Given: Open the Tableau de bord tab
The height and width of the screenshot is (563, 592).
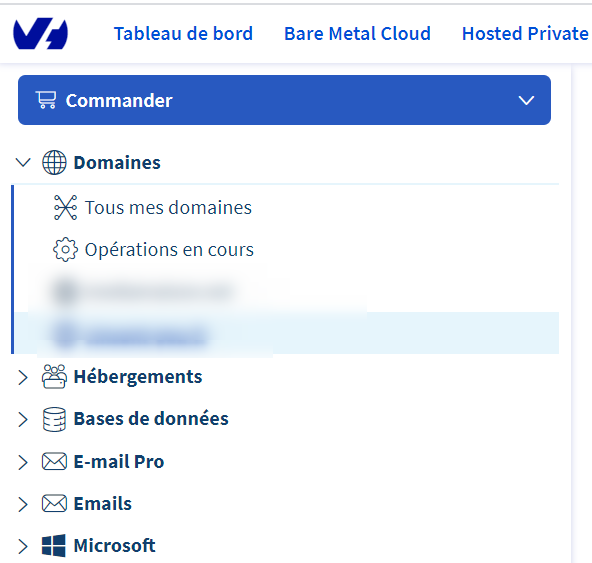Looking at the screenshot, I should (183, 34).
